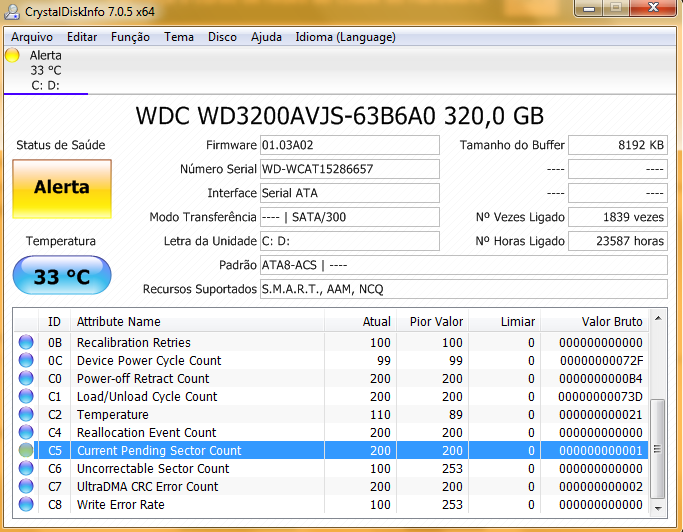This screenshot has width=683, height=532.
Task: Select the Temperature attribute name
Action: [x=112, y=414]
